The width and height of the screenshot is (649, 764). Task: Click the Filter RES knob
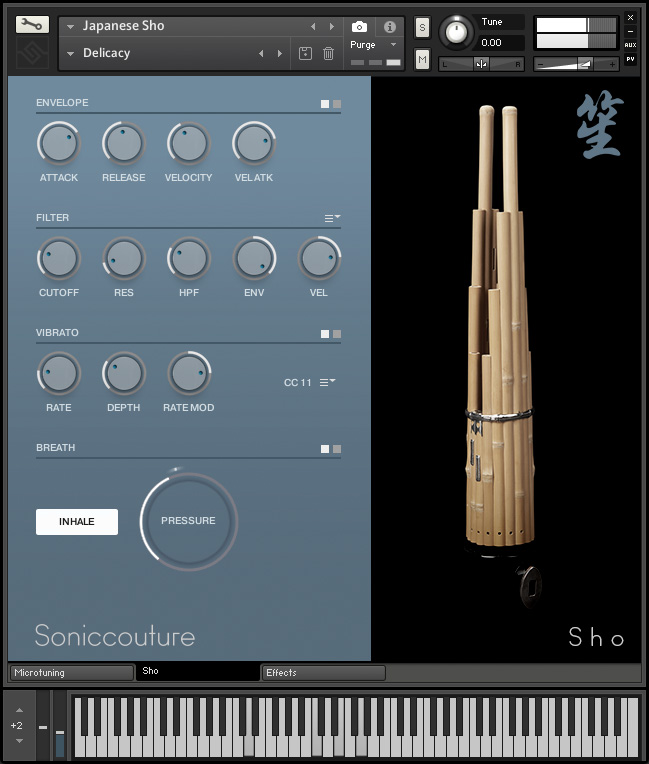(x=124, y=259)
